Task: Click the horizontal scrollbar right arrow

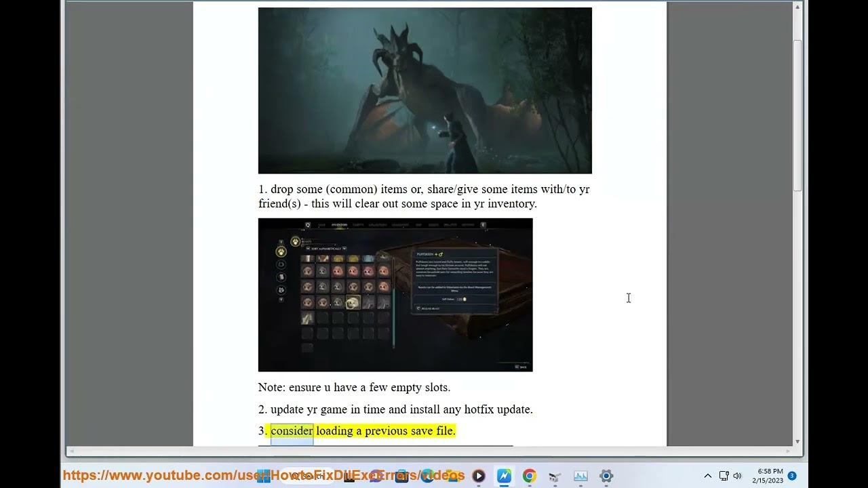Action: pos(788,451)
